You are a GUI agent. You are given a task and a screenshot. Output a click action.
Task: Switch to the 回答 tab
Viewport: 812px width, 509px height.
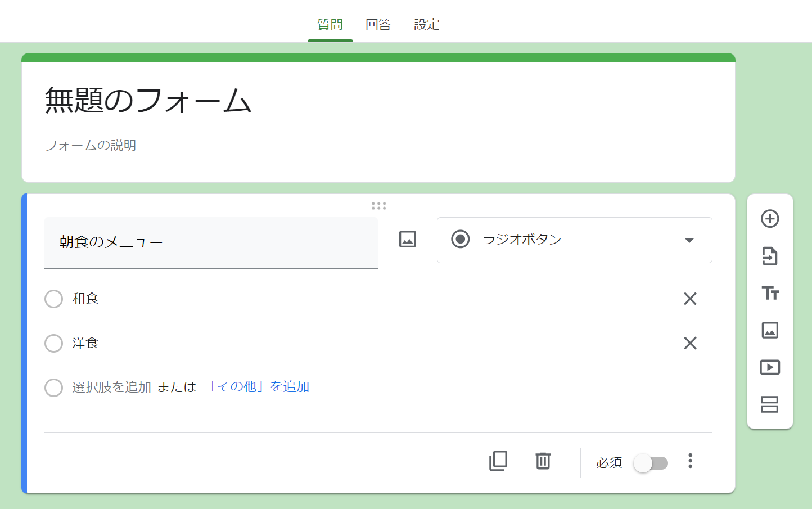(x=378, y=25)
